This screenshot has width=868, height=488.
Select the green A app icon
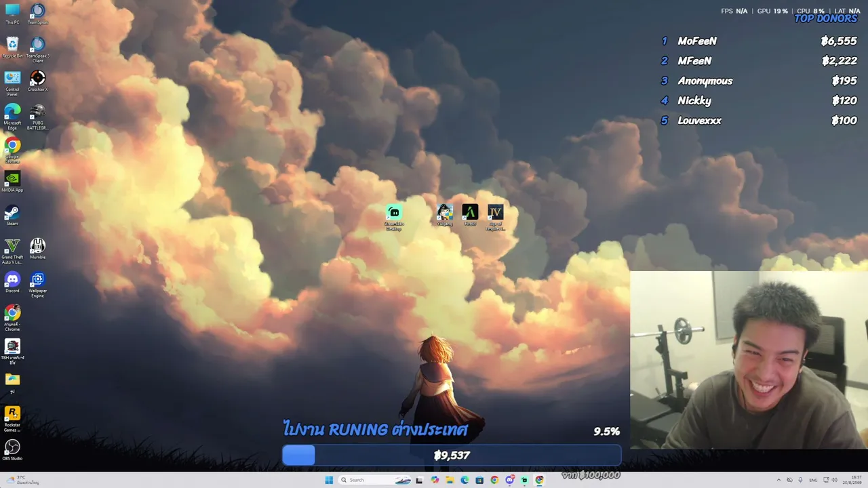470,215
